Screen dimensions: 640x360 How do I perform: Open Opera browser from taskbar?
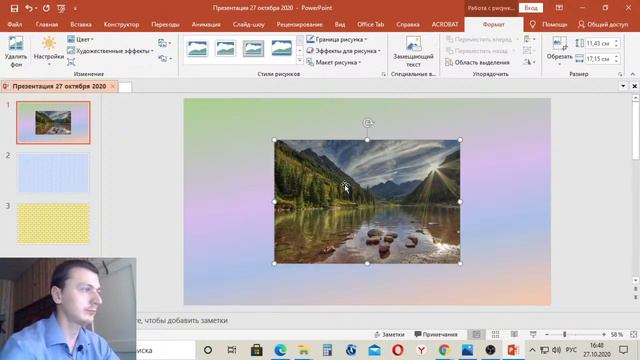[x=398, y=350]
